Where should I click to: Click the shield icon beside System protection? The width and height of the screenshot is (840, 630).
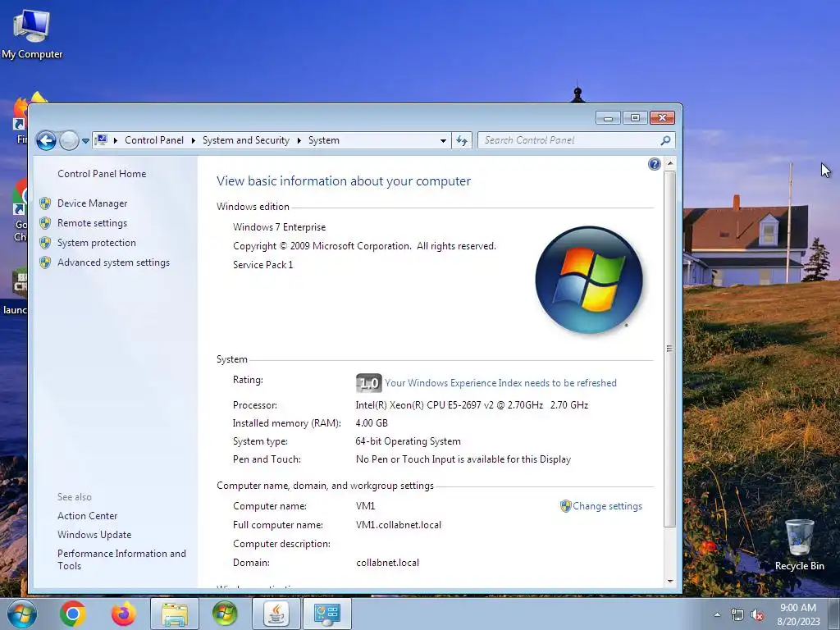coord(46,243)
